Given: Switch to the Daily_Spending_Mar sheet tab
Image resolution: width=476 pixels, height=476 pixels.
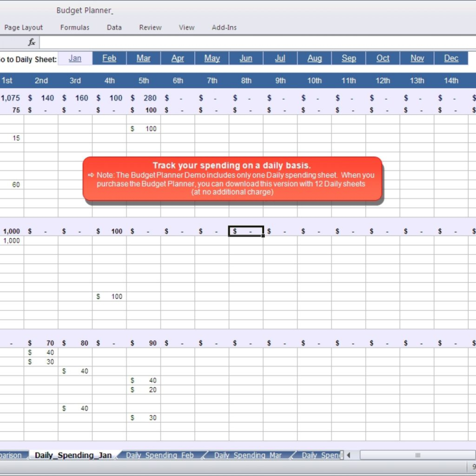Looking at the screenshot, I should pyautogui.click(x=248, y=455).
